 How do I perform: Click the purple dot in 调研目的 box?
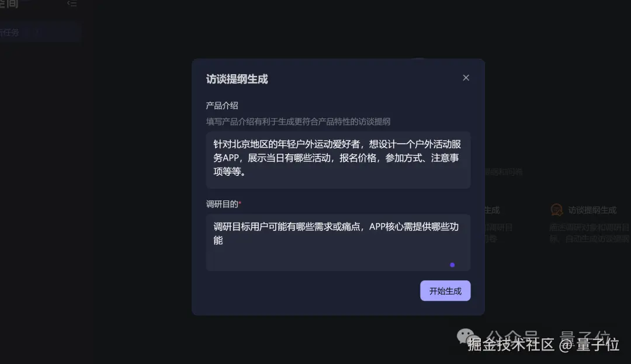pyautogui.click(x=452, y=265)
